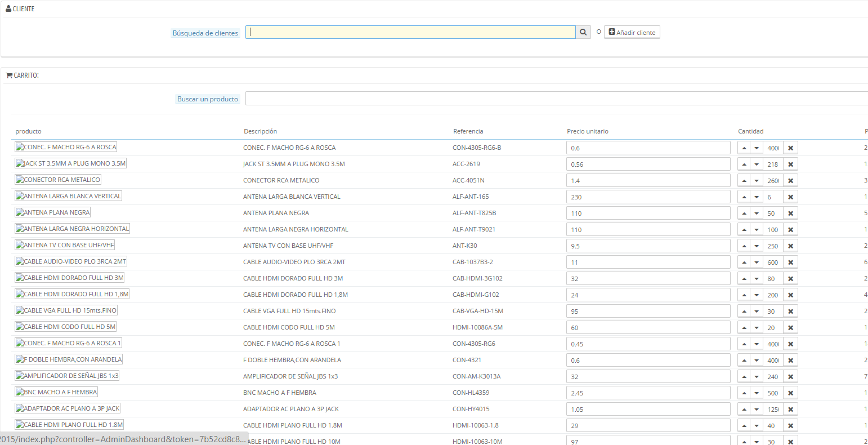Remove CABLE HDMI DORADO FULL HD 1,8M item

pos(790,295)
